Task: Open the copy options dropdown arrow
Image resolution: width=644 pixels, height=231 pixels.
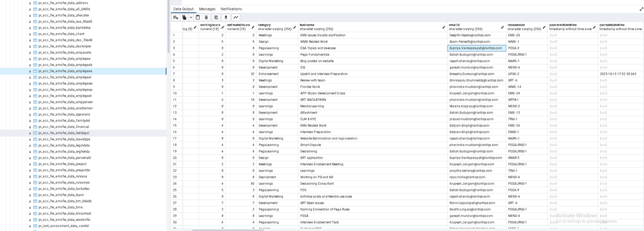Action: (x=191, y=17)
